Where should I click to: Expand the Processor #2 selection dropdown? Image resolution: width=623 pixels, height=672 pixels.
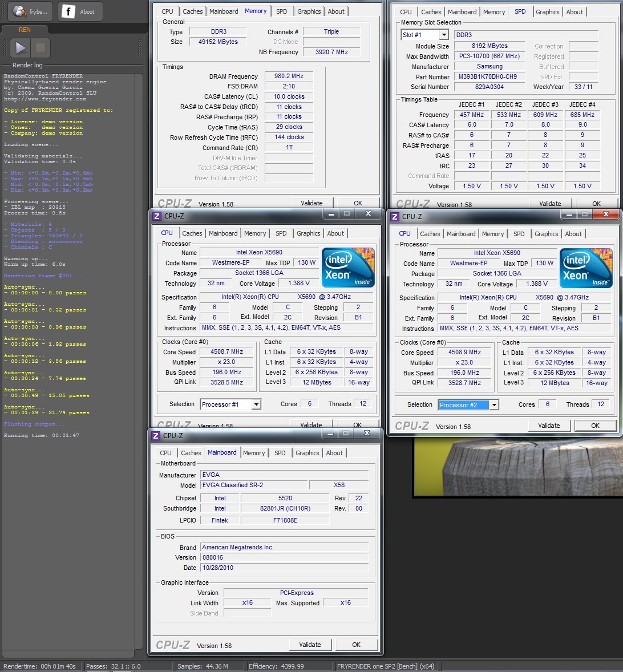[468, 404]
